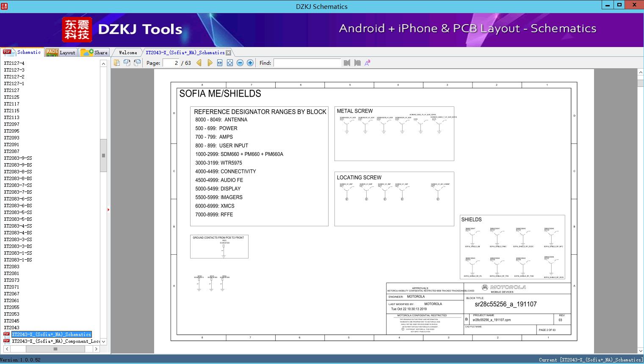
Task: Select XT2083-9-SS in the model list
Action: pos(18,158)
